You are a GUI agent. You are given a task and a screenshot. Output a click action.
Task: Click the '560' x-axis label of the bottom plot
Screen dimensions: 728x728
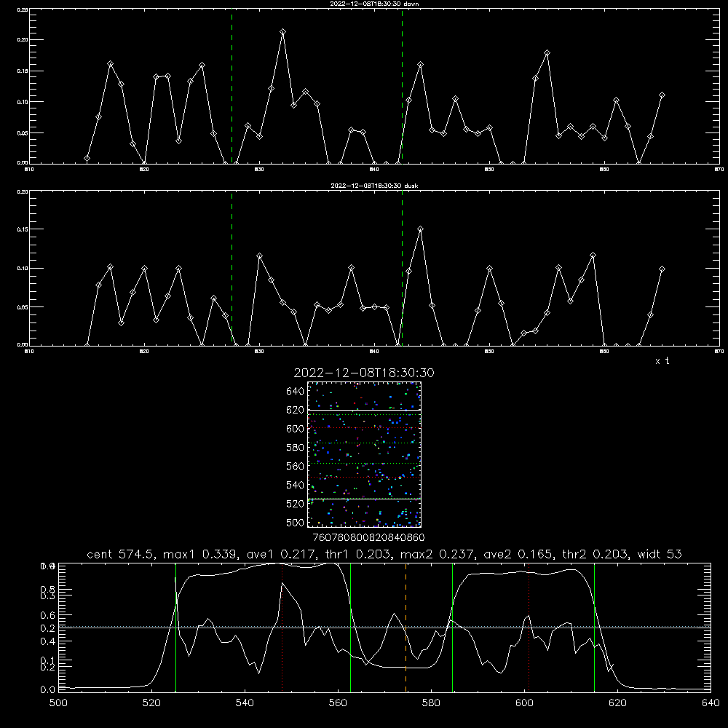pyautogui.click(x=338, y=703)
